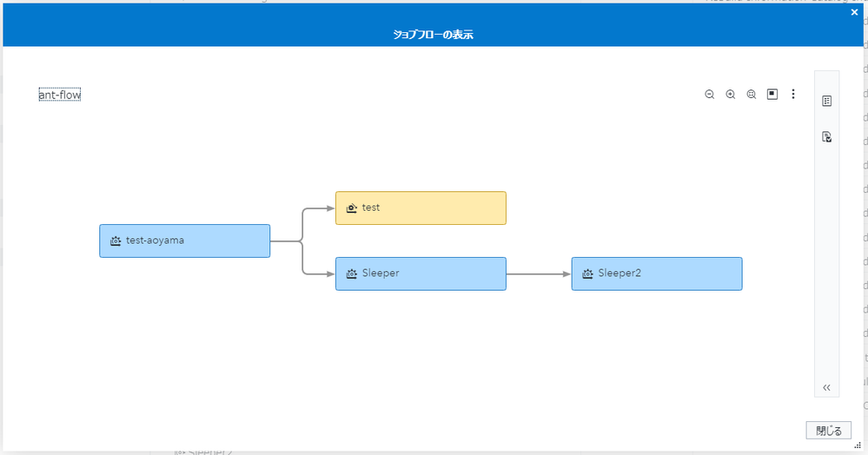Click the job icon on test-aoyama node
This screenshot has width=868, height=455.
pyautogui.click(x=116, y=241)
